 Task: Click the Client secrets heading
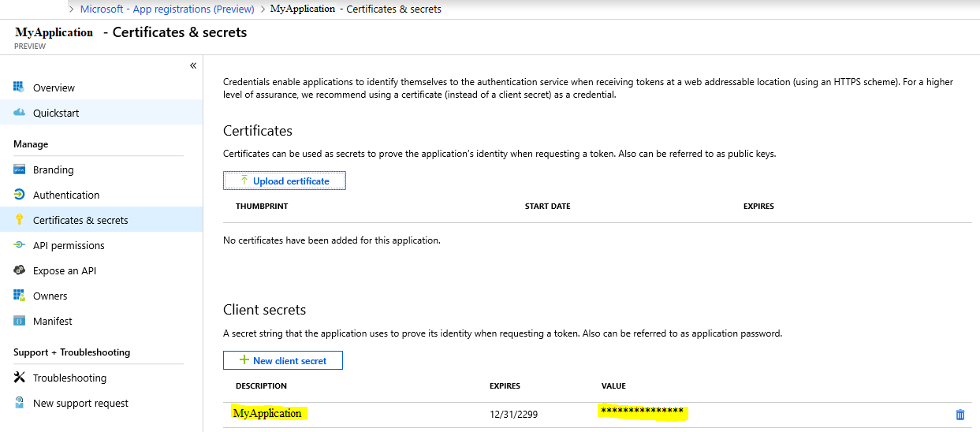coord(264,310)
